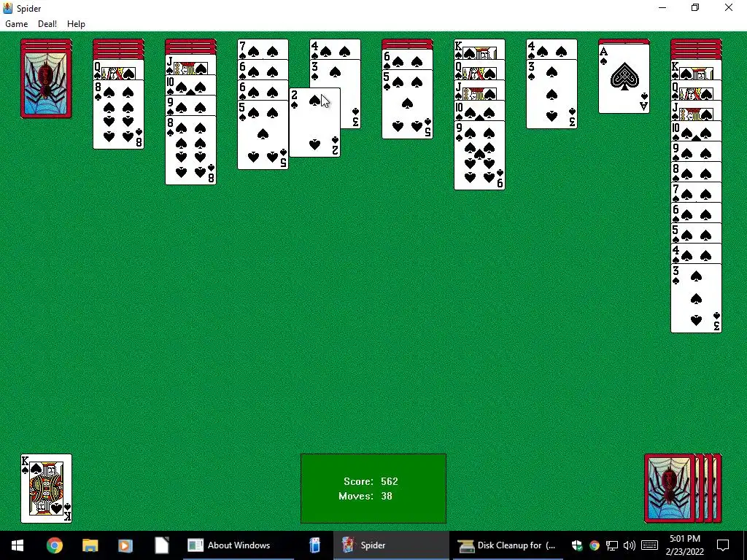Viewport: 747px width, 560px height.
Task: Click the blank document icon in the taskbar
Action: pyautogui.click(x=161, y=545)
